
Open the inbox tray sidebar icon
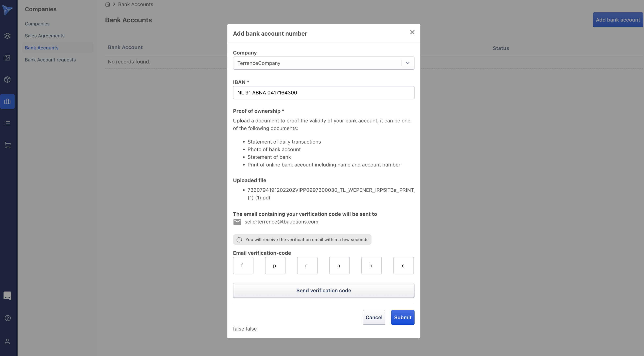point(7,296)
